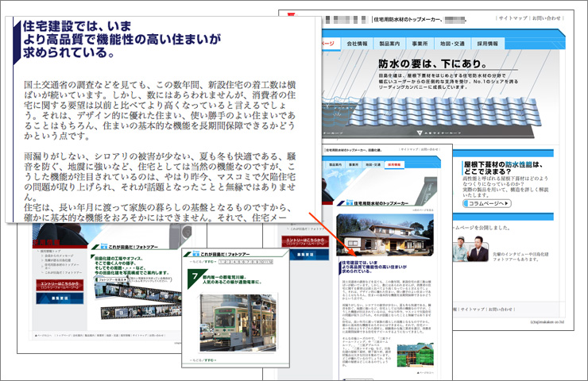The width and height of the screenshot is (588, 381).
Task: Click お問い合わせ in the photo tour page footer
Action: point(157,336)
